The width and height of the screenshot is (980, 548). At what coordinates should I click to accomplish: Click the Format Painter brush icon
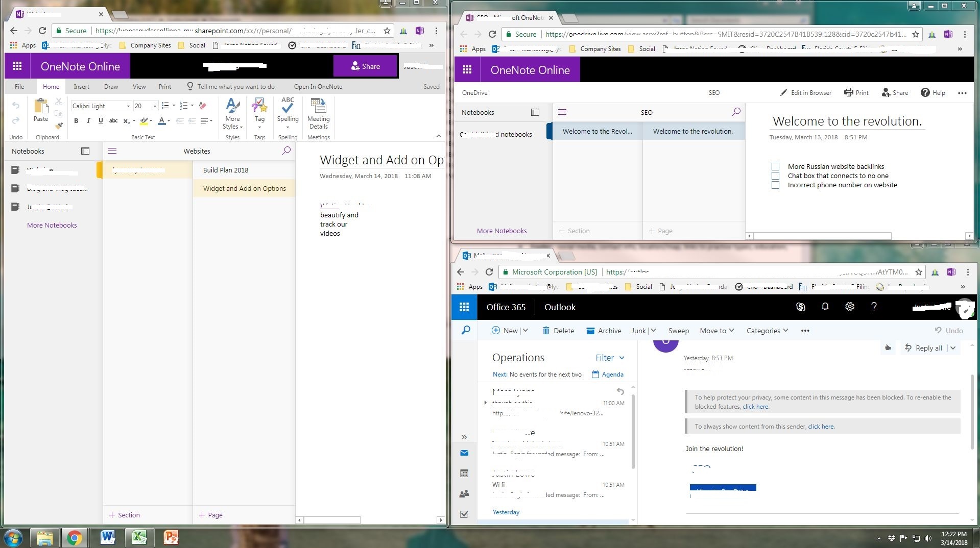59,126
